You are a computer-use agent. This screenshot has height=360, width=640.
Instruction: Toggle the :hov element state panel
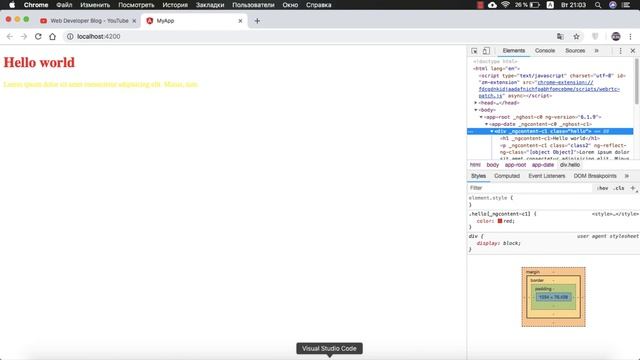tap(602, 188)
